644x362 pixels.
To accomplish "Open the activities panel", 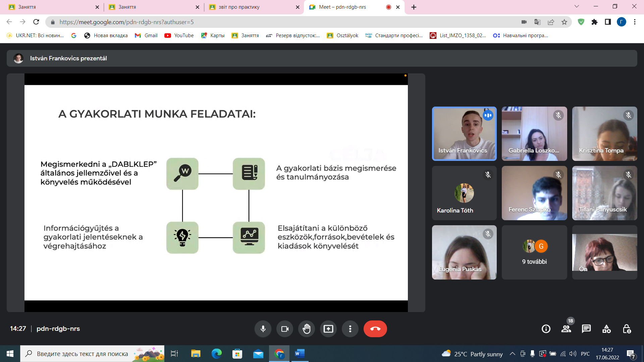I will point(606,329).
